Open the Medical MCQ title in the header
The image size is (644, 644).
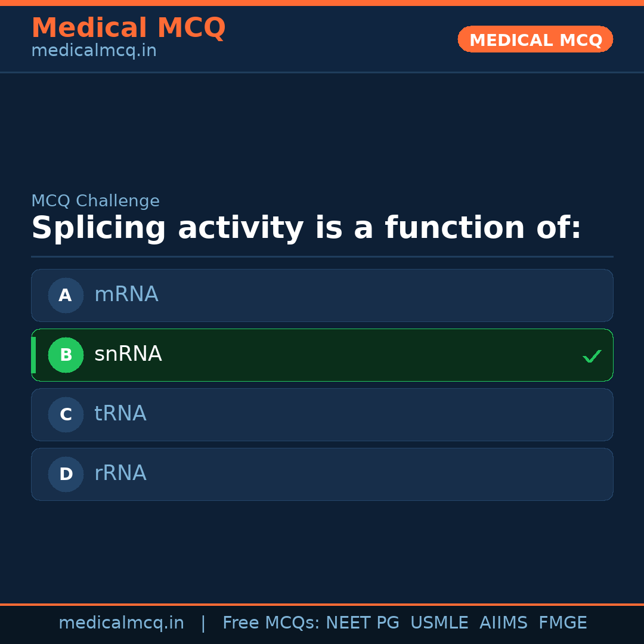point(128,28)
